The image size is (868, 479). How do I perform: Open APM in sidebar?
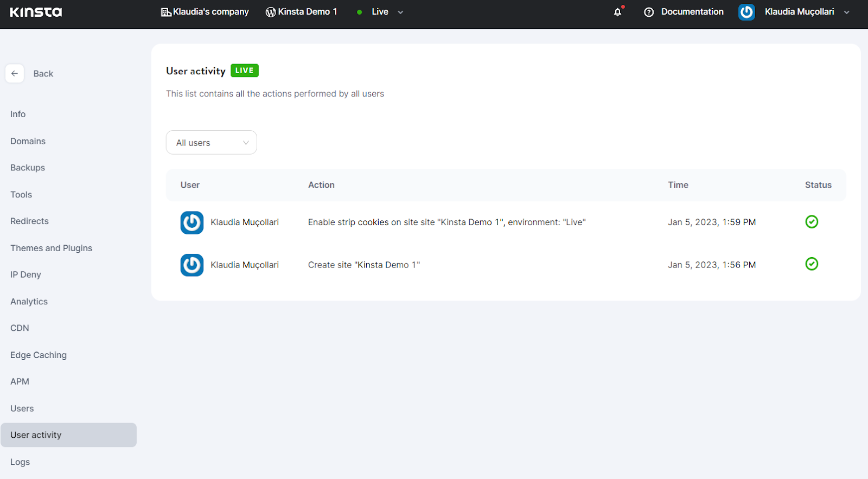[20, 382]
